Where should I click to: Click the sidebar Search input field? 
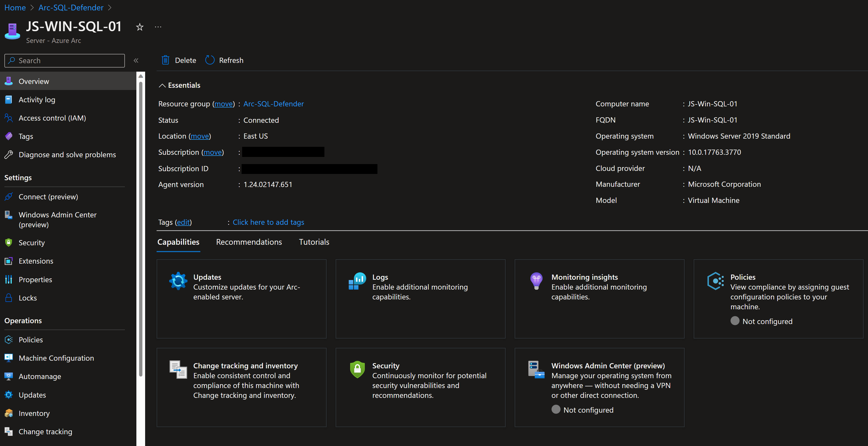tap(64, 61)
